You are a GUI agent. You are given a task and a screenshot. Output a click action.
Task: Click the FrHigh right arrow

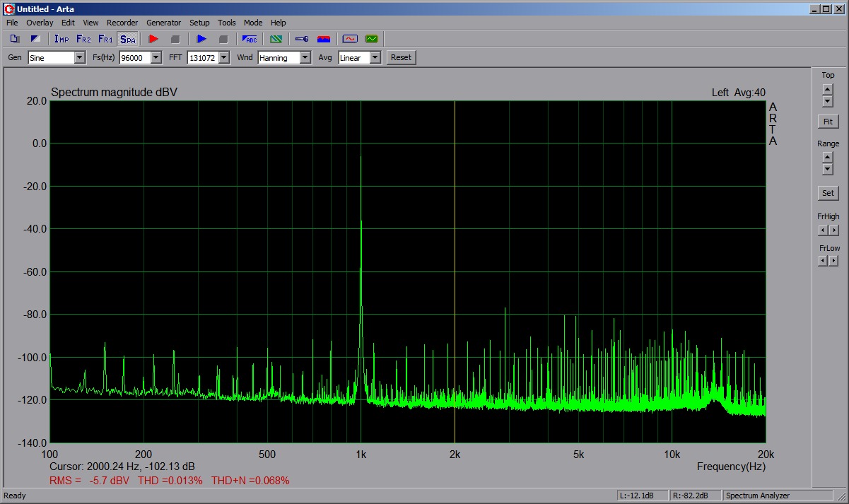(x=834, y=230)
